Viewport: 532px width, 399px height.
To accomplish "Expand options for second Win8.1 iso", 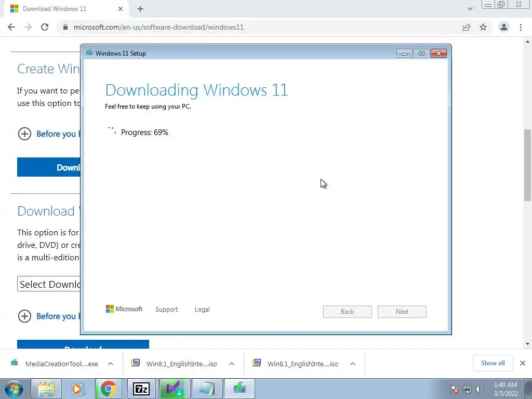I will (353, 364).
